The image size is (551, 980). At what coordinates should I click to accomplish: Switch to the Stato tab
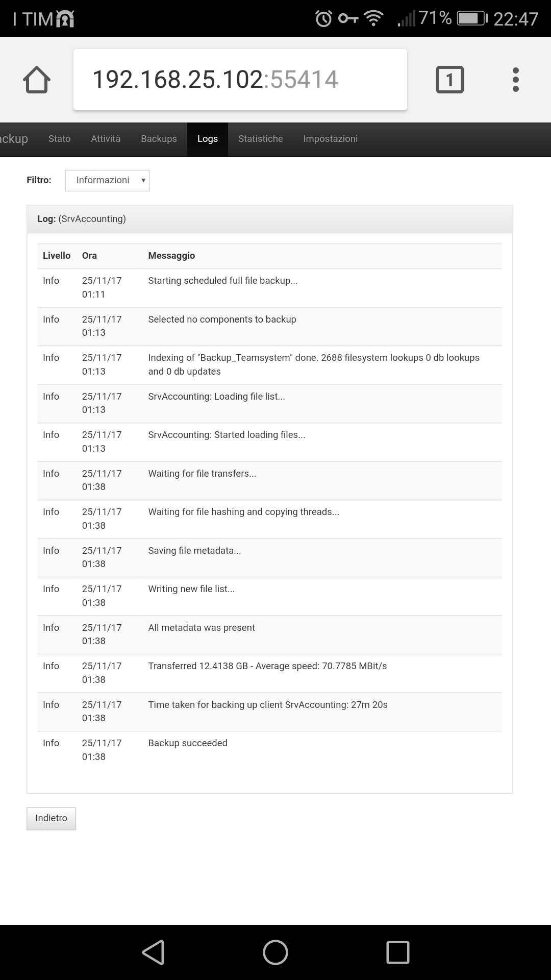(x=60, y=139)
